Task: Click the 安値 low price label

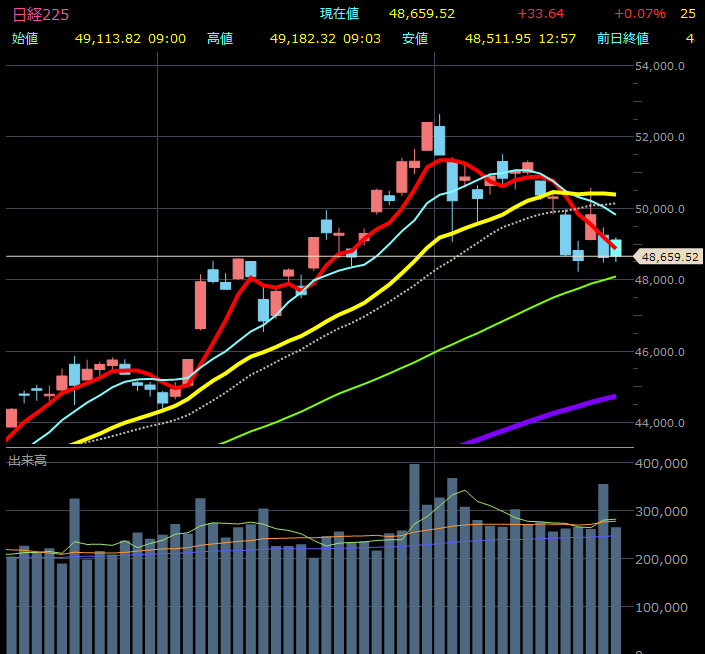Action: pyautogui.click(x=415, y=39)
